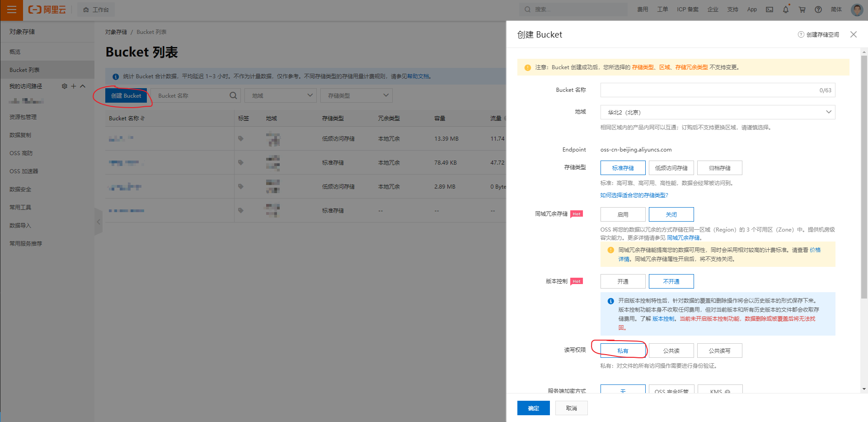Click the tag icon on the first bucket row
Image resolution: width=868 pixels, height=422 pixels.
click(240, 138)
